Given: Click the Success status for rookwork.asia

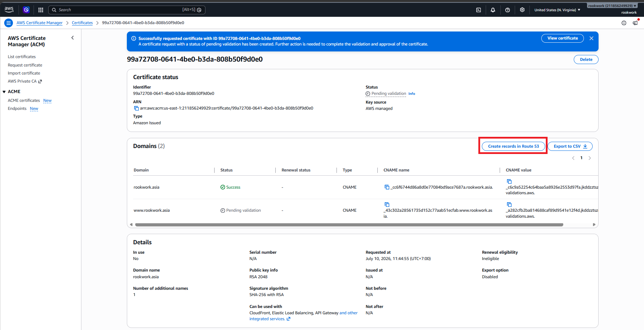Looking at the screenshot, I should tap(230, 187).
